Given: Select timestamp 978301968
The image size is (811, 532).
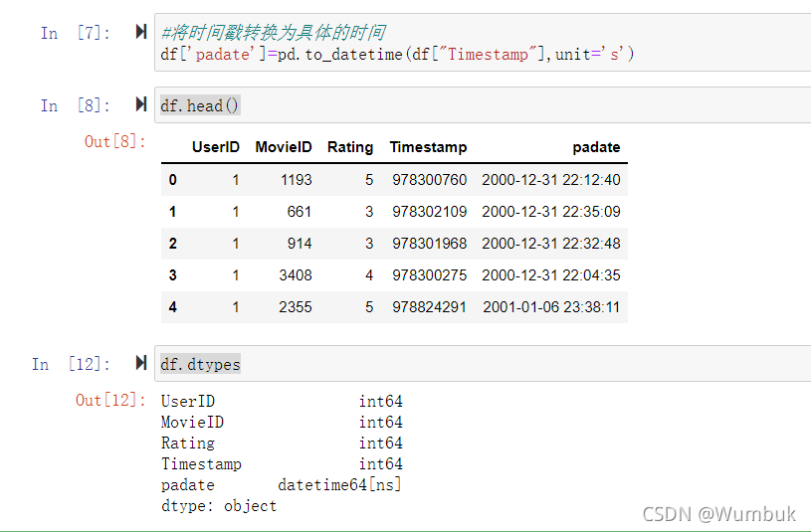Looking at the screenshot, I should (429, 244).
